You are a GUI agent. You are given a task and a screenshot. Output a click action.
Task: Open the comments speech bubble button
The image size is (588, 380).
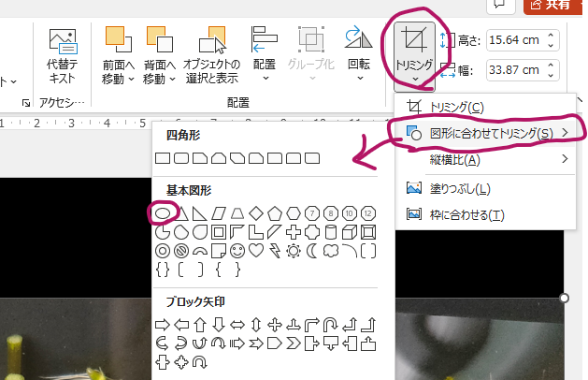500,6
